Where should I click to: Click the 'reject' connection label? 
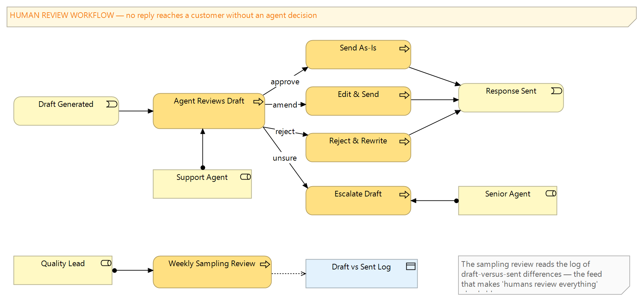point(285,132)
